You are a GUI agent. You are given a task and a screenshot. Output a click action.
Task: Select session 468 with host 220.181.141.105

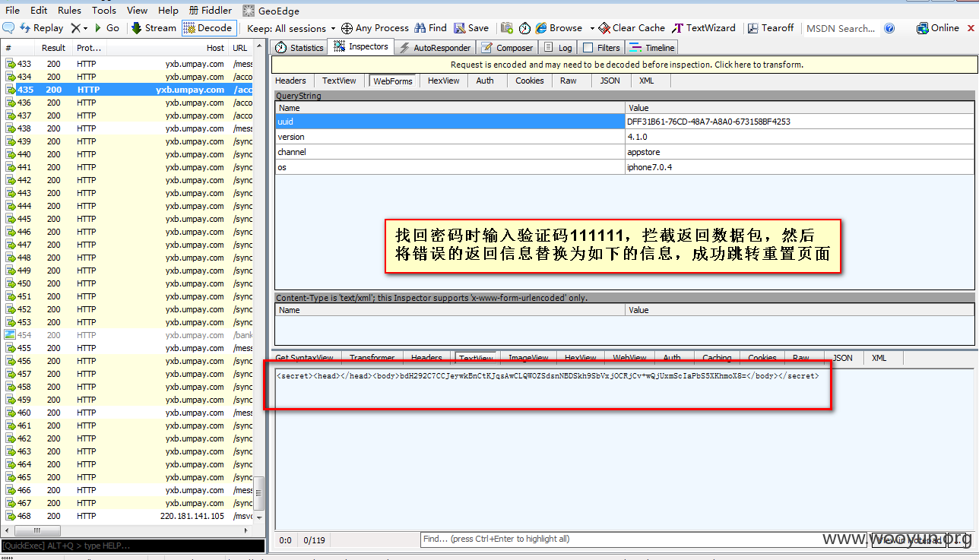point(128,516)
